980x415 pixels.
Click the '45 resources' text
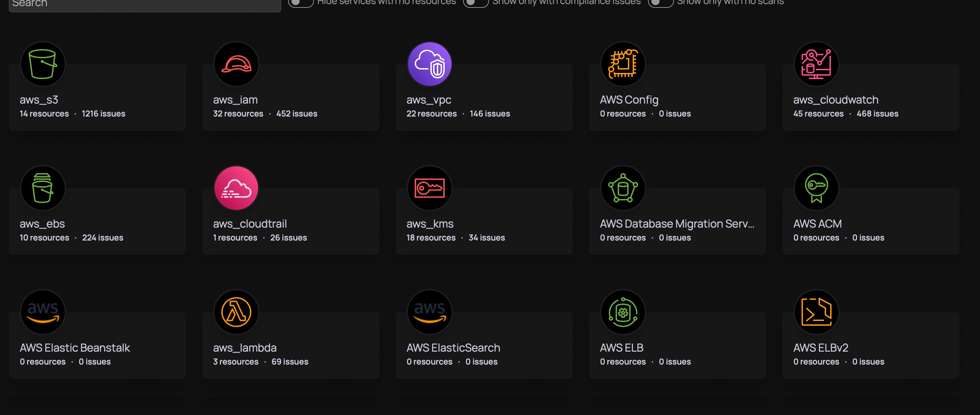[818, 114]
